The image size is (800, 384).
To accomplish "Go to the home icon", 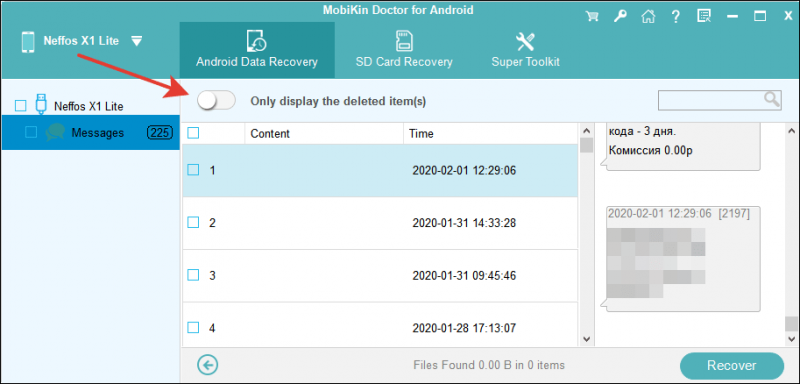I will tap(648, 16).
